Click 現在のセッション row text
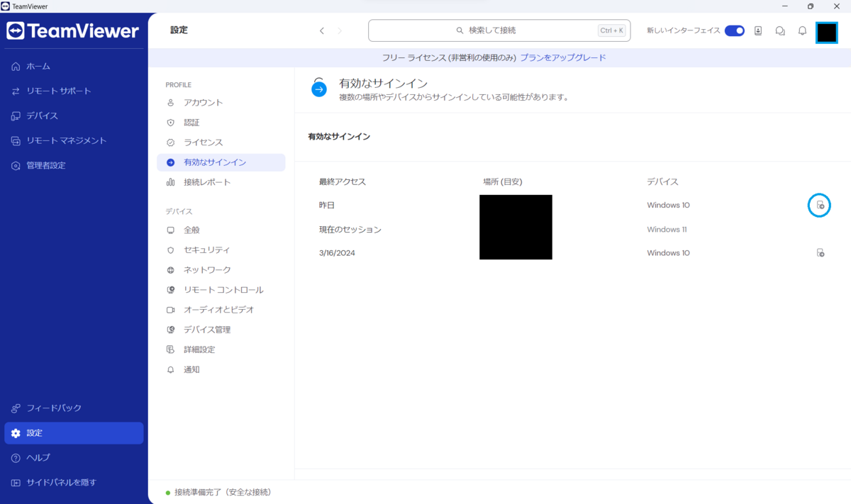Image resolution: width=851 pixels, height=504 pixels. pyautogui.click(x=350, y=230)
